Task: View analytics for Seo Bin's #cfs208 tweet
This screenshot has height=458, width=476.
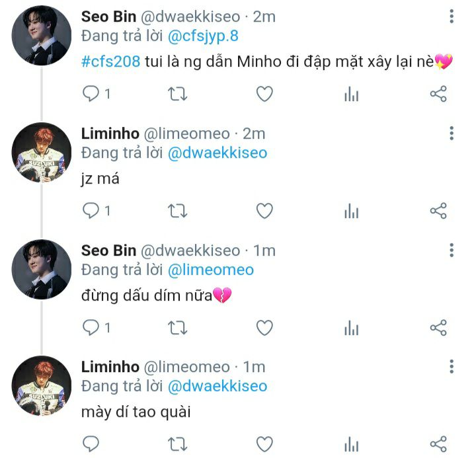Action: [x=352, y=94]
